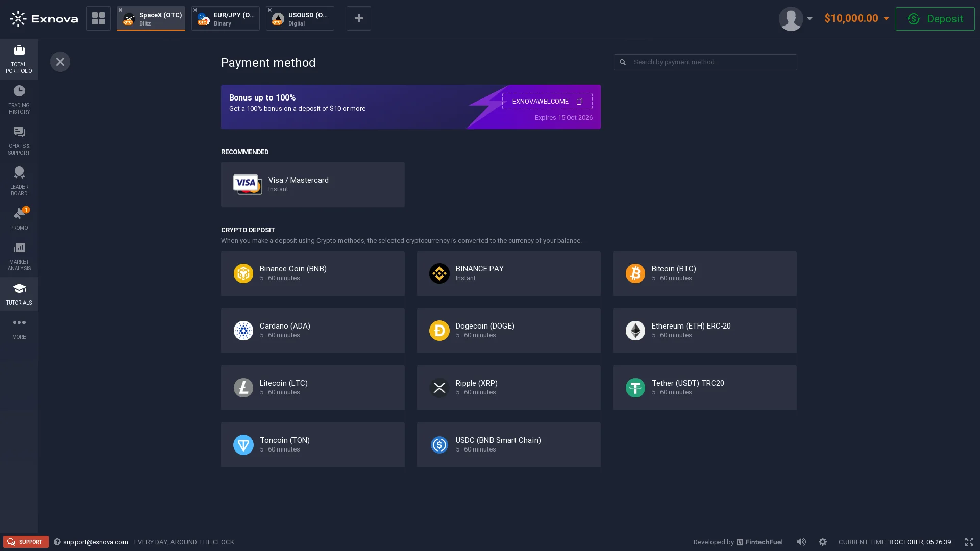Image resolution: width=980 pixels, height=551 pixels.
Task: Select BINANCE PAY deposit option
Action: (509, 273)
